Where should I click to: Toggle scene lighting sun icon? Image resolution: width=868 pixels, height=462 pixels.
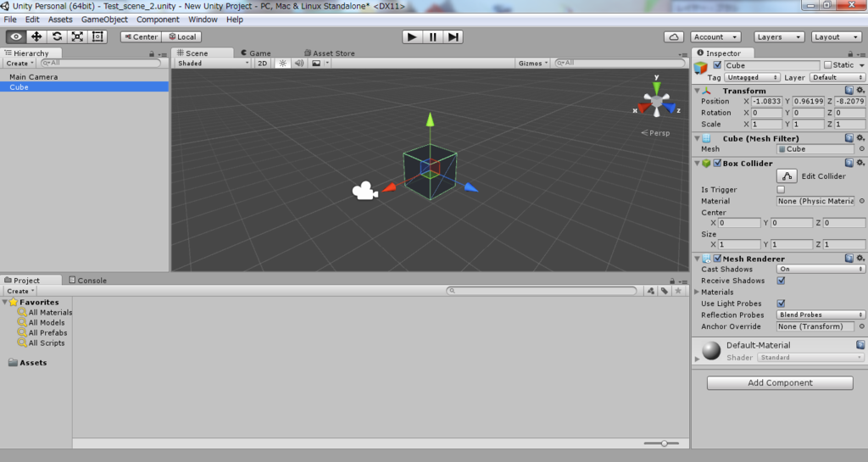(282, 63)
